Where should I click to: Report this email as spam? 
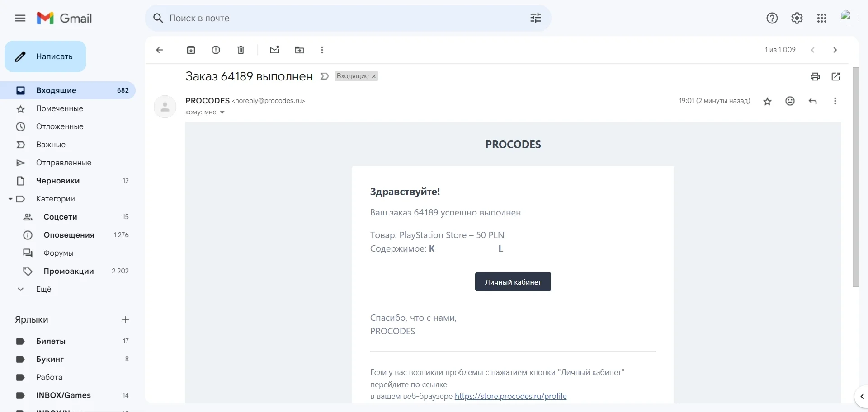pyautogui.click(x=216, y=50)
